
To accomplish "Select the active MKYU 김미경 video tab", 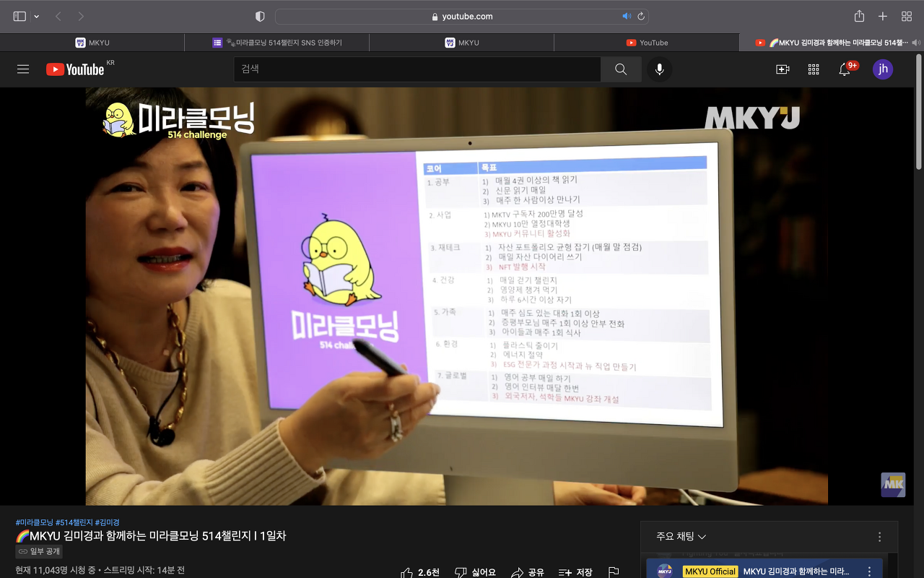I will pos(832,43).
